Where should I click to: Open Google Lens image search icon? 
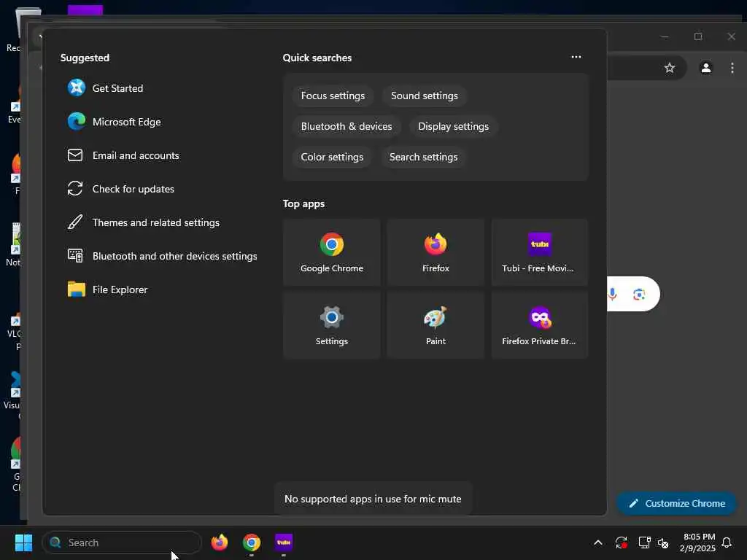(x=639, y=295)
